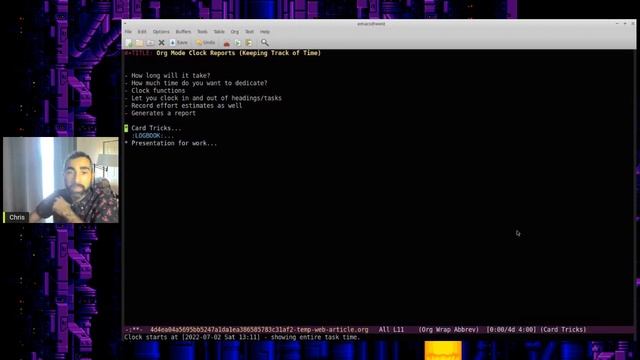The width and height of the screenshot is (640, 360).
Task: Click the Chris webcam video thumbnail
Action: (x=61, y=180)
